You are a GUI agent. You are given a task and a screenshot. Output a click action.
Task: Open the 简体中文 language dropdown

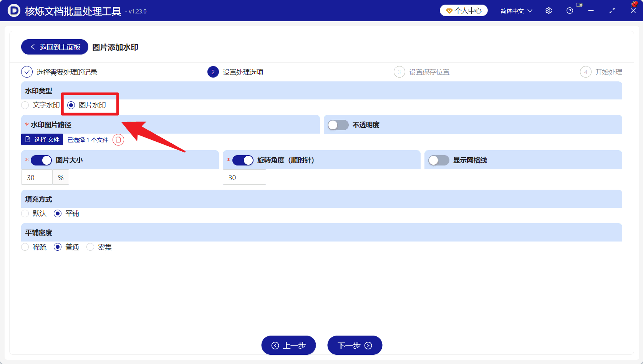516,11
